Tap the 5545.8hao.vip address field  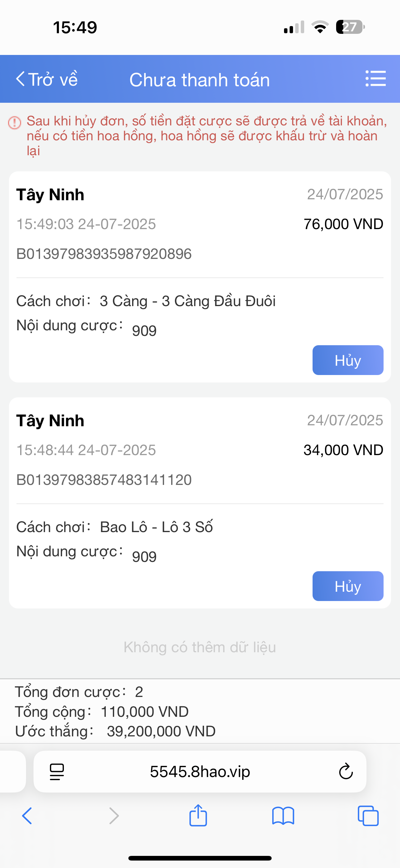click(x=200, y=771)
